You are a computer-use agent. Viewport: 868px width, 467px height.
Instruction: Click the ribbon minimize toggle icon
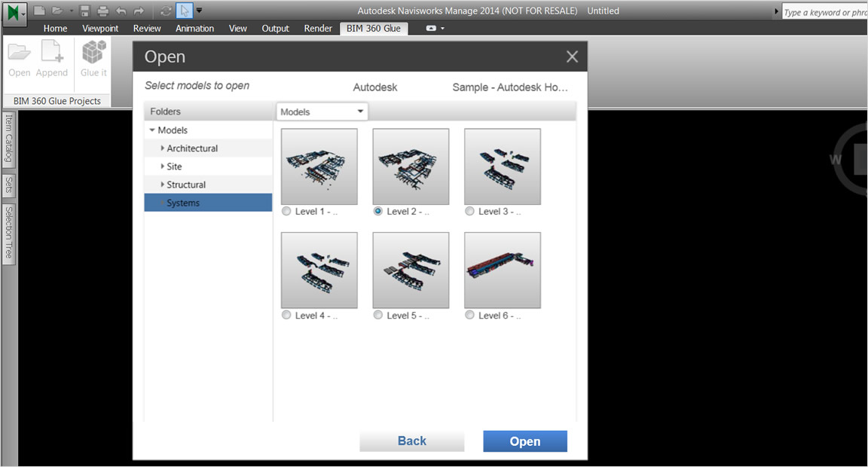[x=431, y=28]
